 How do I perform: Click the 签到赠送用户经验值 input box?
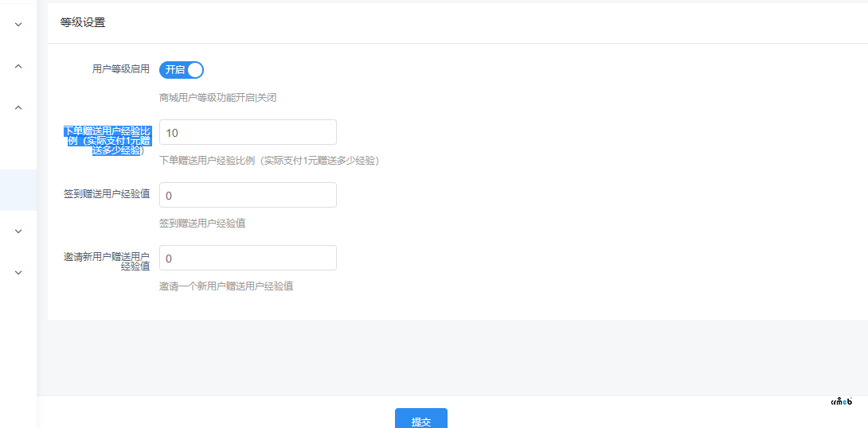pos(248,195)
